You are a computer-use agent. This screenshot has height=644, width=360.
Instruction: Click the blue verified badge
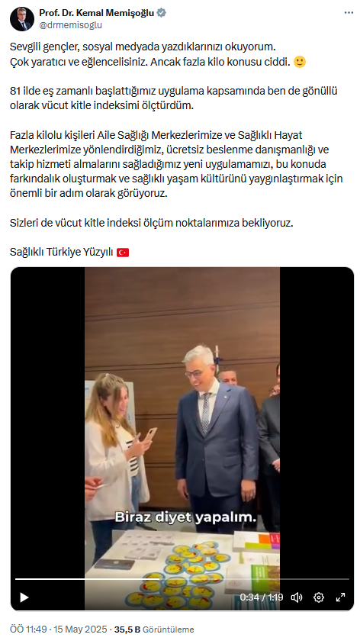[162, 13]
